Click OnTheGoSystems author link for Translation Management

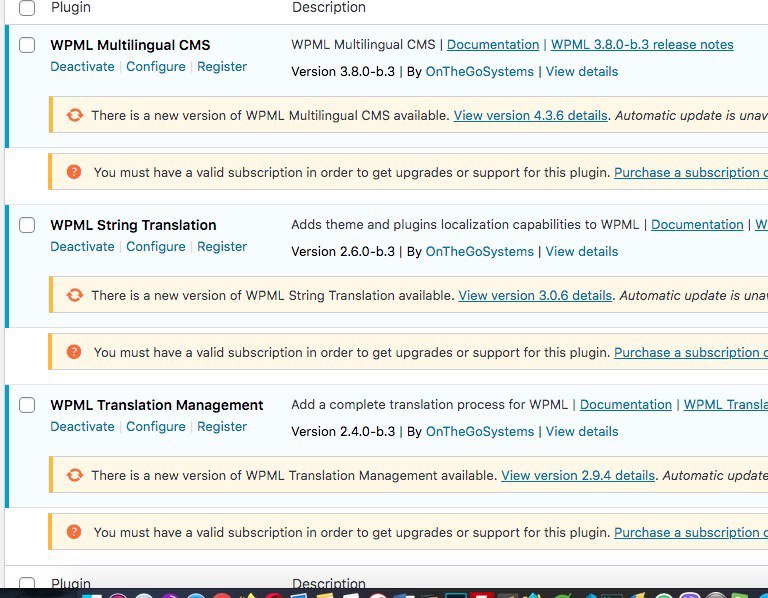pyautogui.click(x=480, y=431)
